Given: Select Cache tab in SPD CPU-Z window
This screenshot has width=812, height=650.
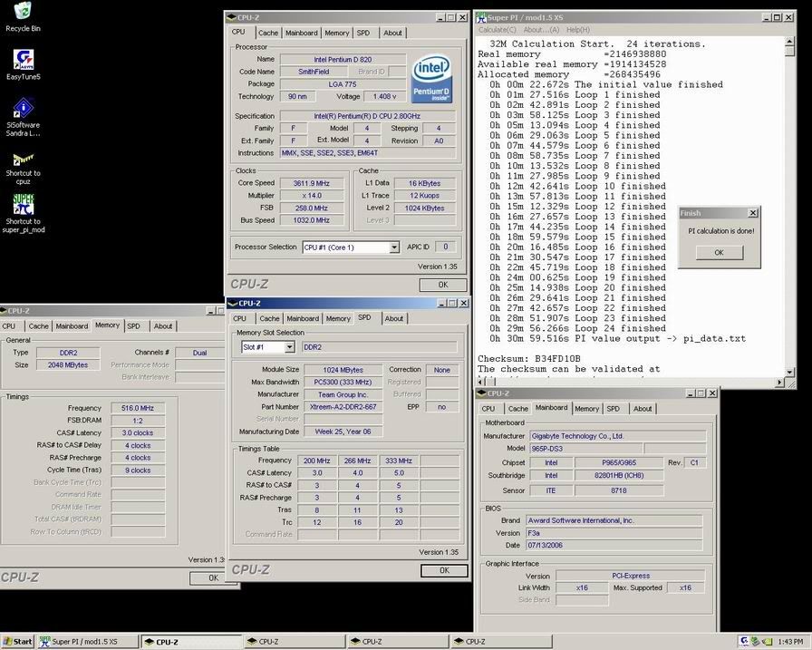Looking at the screenshot, I should pos(269,318).
